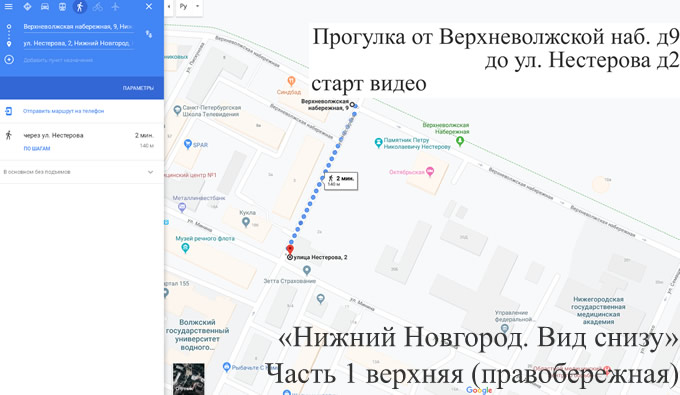Image resolution: width=680 pixels, height=395 pixels.
Task: Open ПАРАМЕТРЫ route options
Action: tap(138, 88)
